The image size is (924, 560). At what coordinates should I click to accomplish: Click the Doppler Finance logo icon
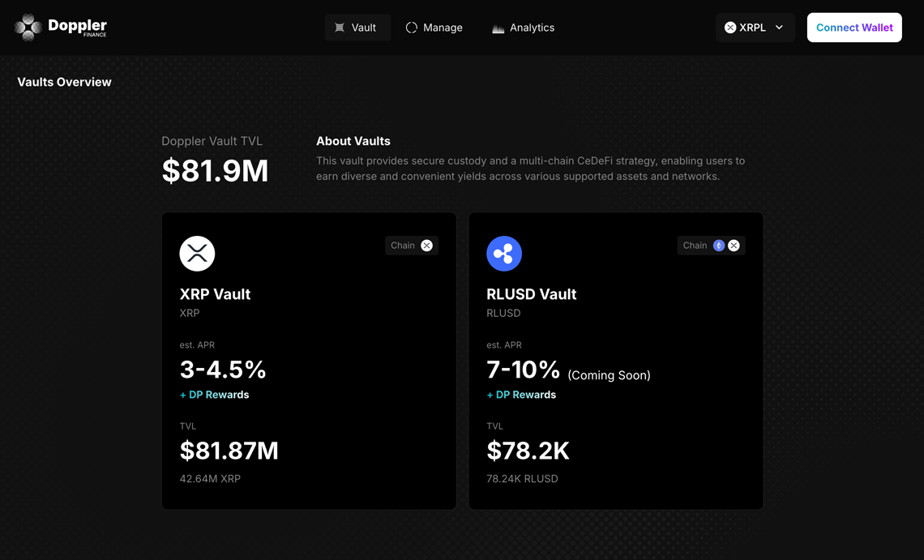coord(28,28)
